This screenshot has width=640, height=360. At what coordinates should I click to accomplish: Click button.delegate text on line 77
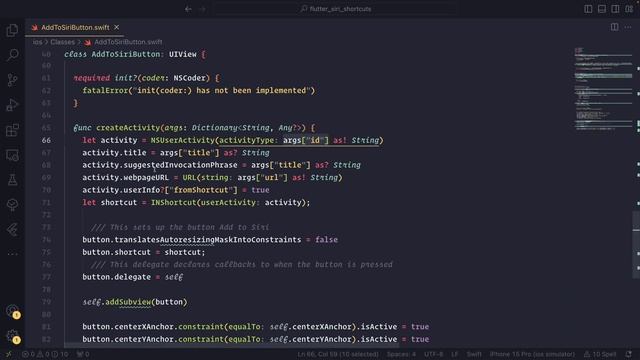click(x=116, y=277)
